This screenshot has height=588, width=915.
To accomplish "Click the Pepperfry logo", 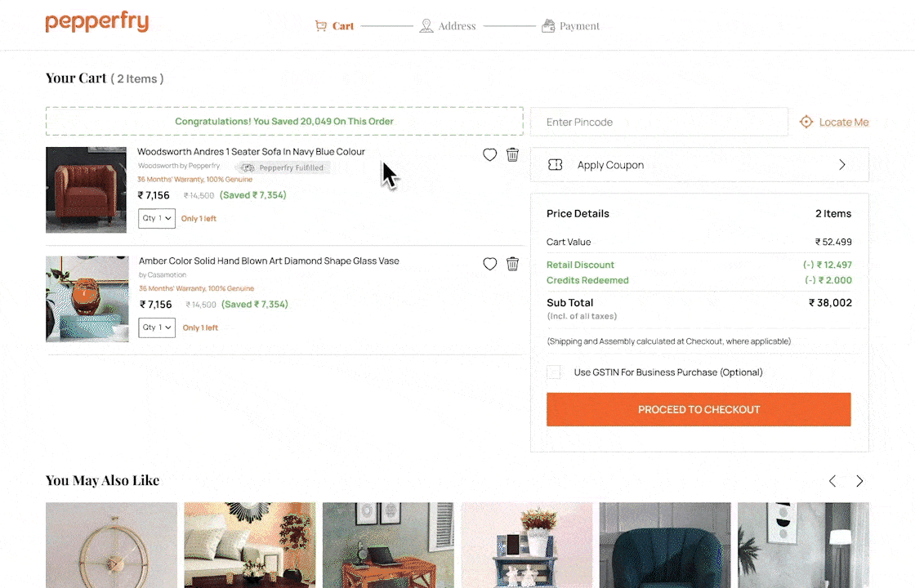I will 96,23.
